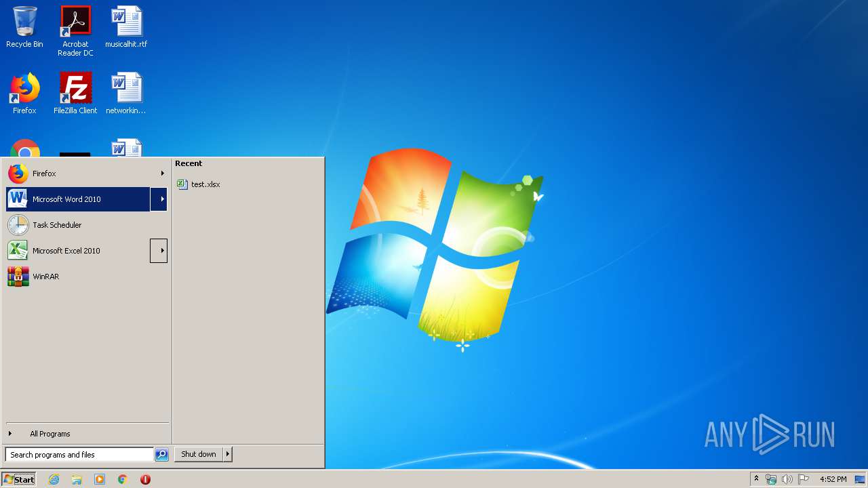868x488 pixels.
Task: Click the network tray icon
Action: click(x=771, y=479)
